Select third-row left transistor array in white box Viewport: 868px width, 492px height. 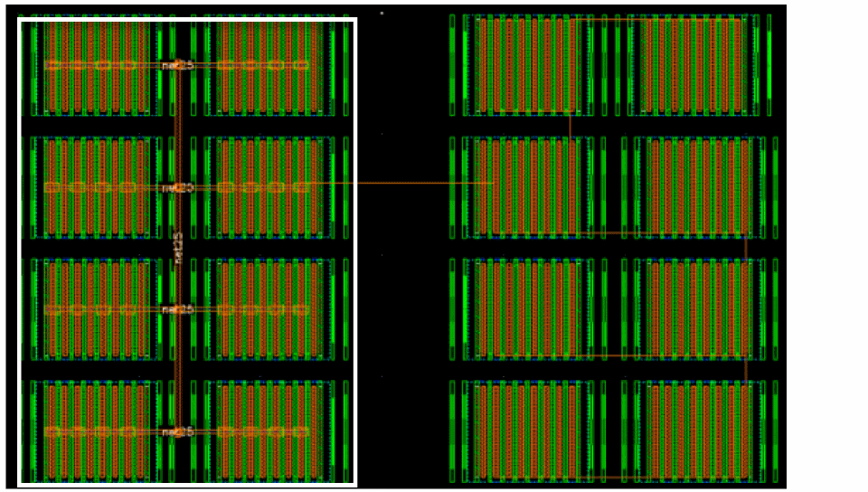pyautogui.click(x=97, y=308)
